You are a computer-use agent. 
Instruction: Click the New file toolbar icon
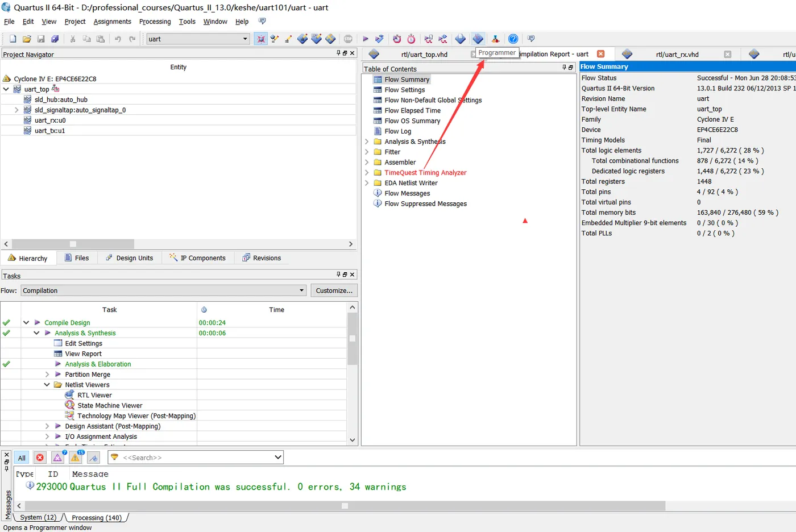coord(13,39)
